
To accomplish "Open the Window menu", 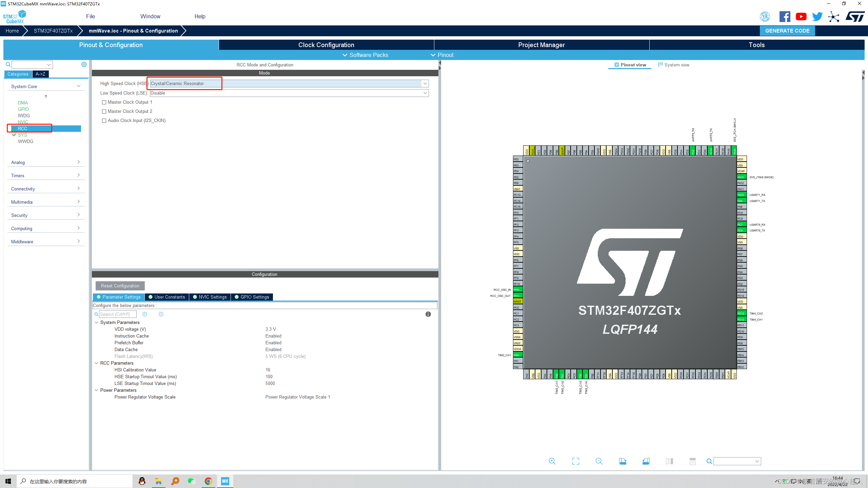I will pyautogui.click(x=150, y=16).
